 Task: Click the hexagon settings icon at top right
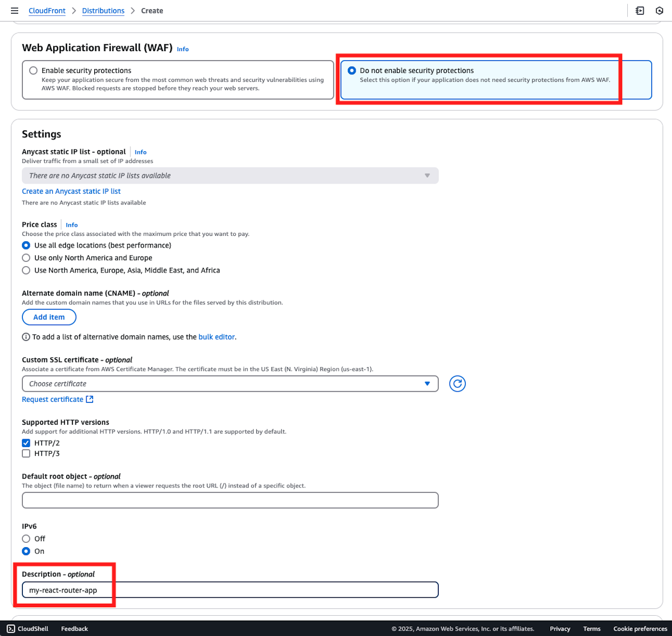point(659,11)
